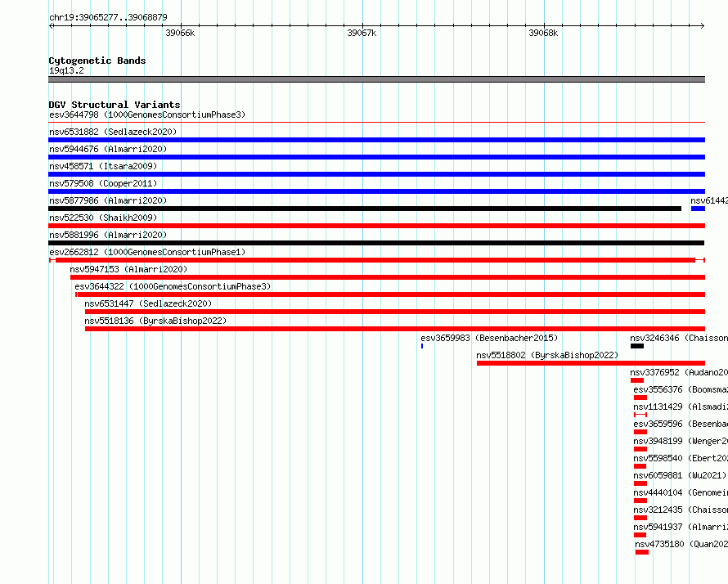The width and height of the screenshot is (728, 584).
Task: Click the nsv522530 red variant bar
Action: 376,226
